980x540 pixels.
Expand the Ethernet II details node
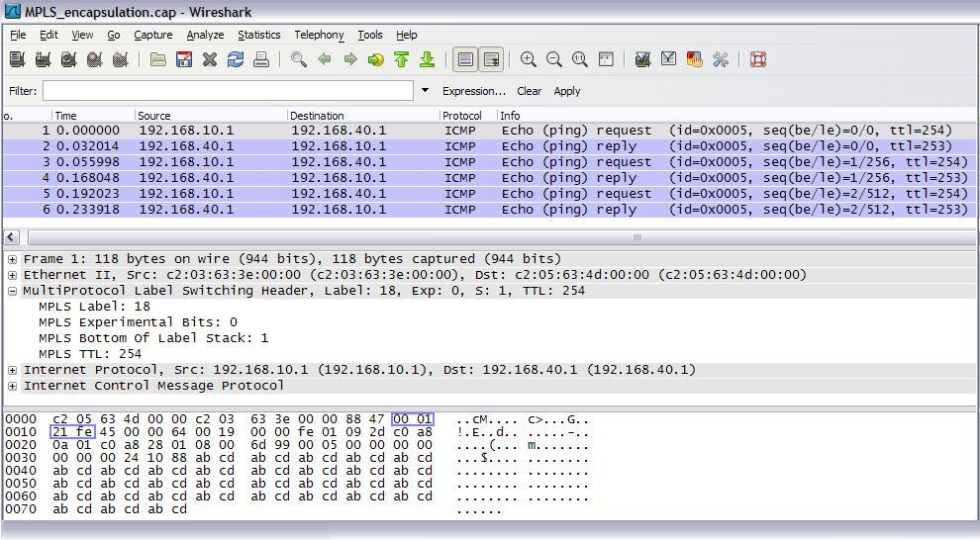12,275
